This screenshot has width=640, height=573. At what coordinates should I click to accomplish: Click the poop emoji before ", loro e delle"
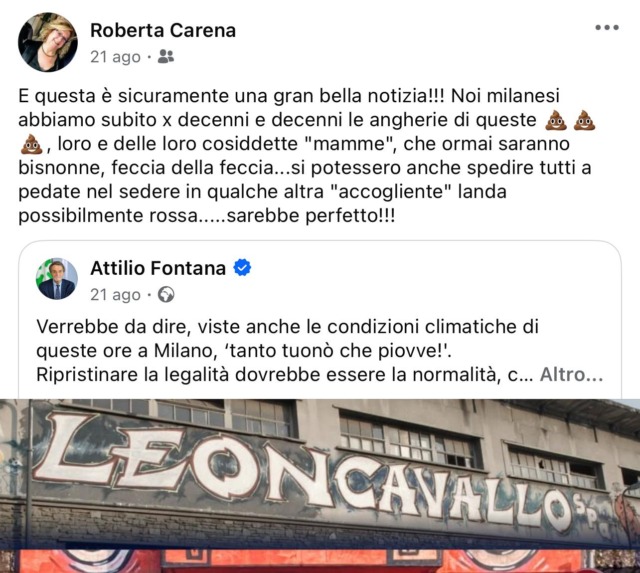pyautogui.click(x=31, y=144)
